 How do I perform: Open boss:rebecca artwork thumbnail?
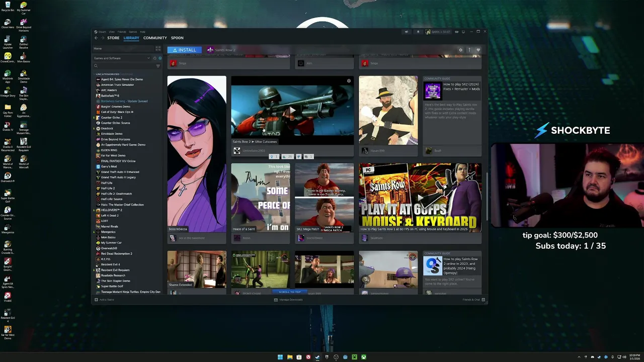[197, 154]
